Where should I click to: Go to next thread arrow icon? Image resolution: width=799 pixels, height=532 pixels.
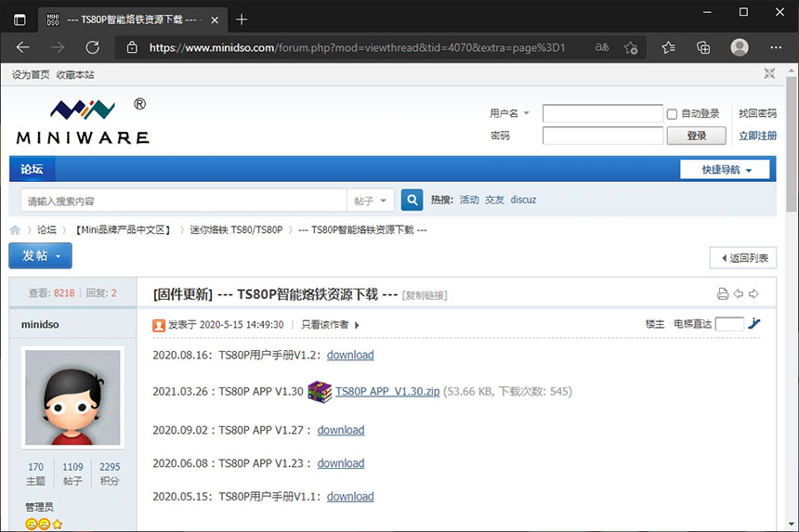click(753, 293)
